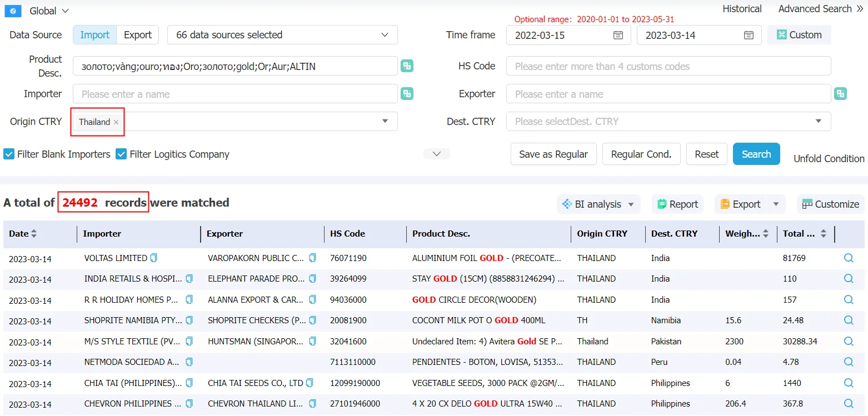Screen dimensions: 868x416
Task: Copy importer R R HOLIDAY HOMES P...
Action: 189,299
